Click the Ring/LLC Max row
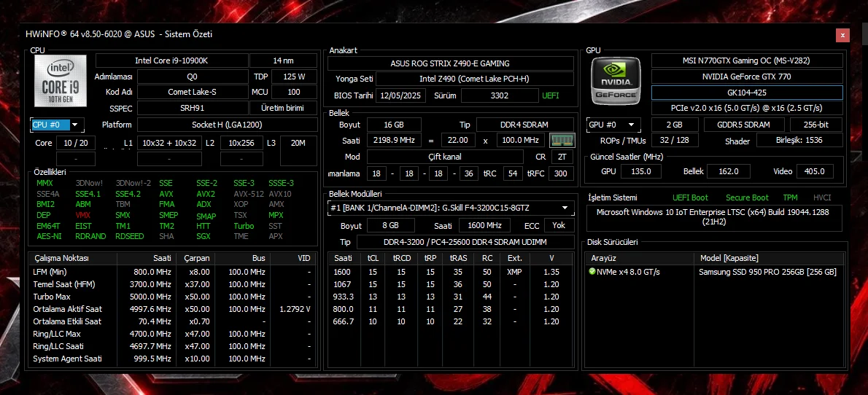 pyautogui.click(x=173, y=334)
